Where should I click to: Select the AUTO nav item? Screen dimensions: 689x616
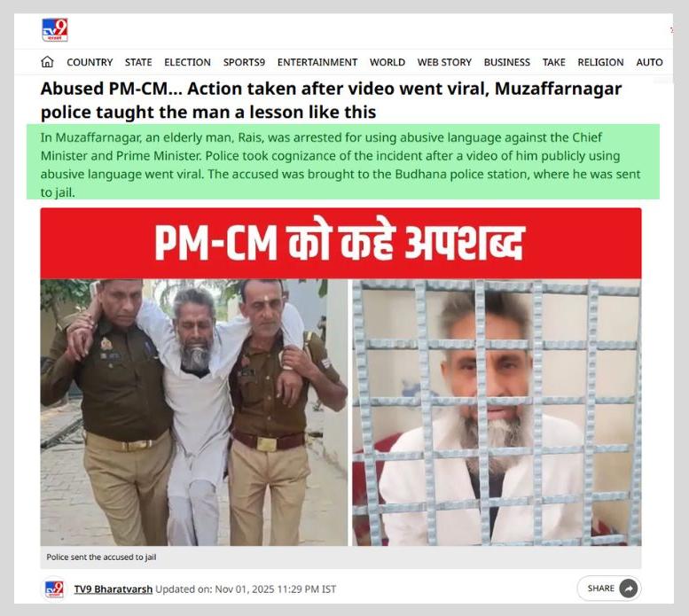tap(649, 62)
